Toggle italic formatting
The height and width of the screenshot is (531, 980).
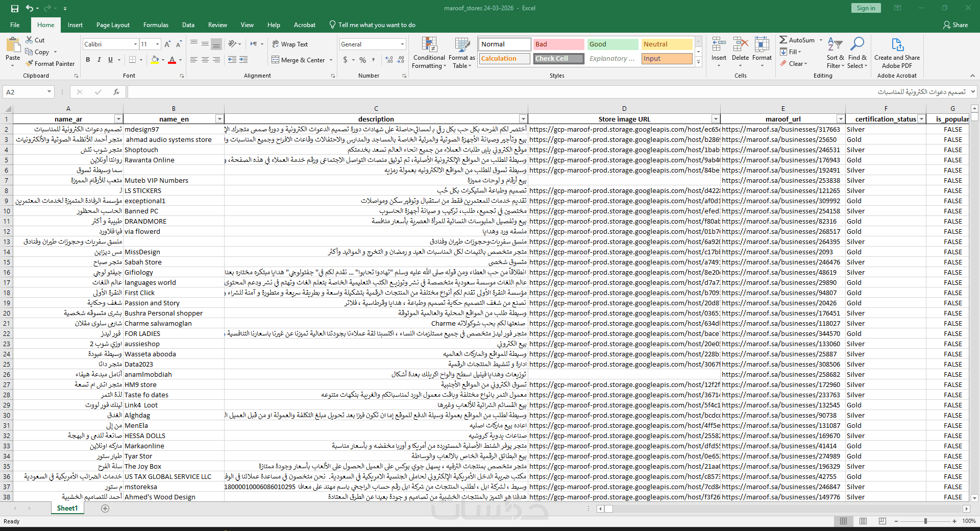click(x=99, y=60)
